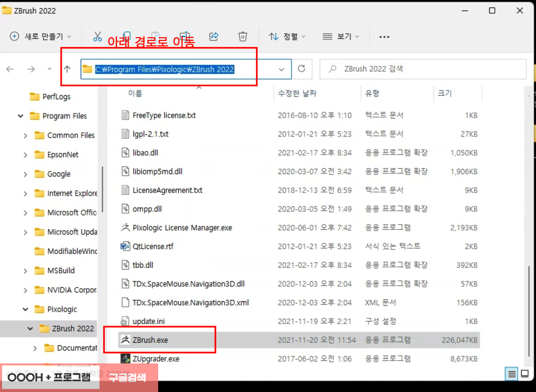Expand the MSBuild tree node
536x392 pixels.
25,271
